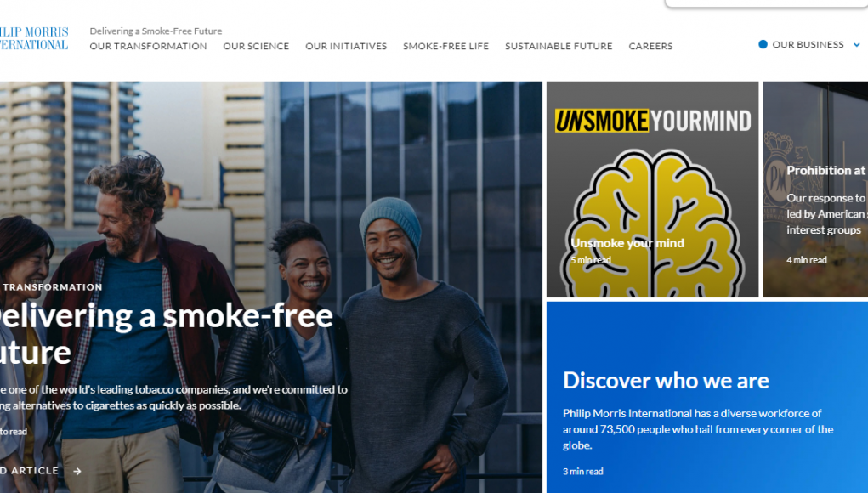Screen dimensions: 868x493
Task: Go to SUSTAINABLE FUTURE section
Action: 559,47
